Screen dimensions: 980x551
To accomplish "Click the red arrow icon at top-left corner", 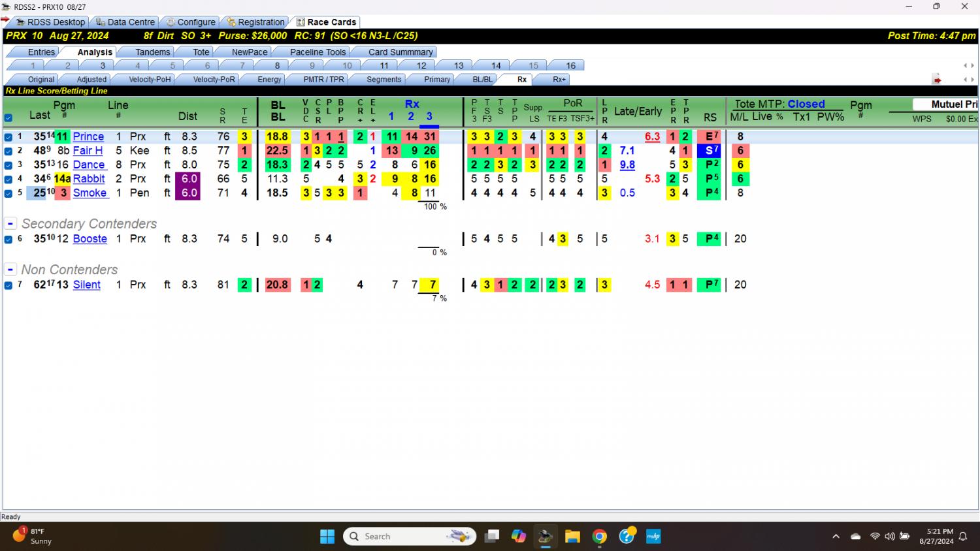I will [x=5, y=20].
